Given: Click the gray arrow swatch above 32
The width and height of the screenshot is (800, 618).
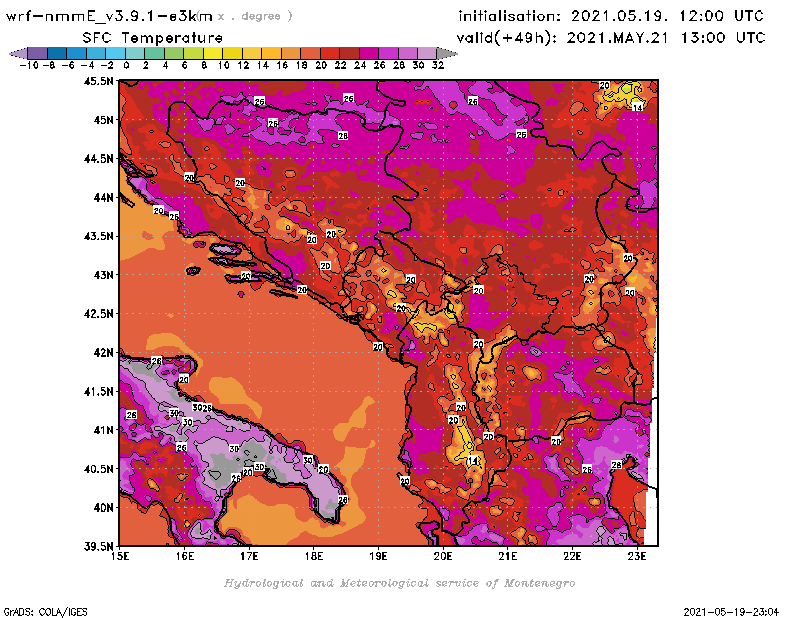Looking at the screenshot, I should click(x=446, y=53).
